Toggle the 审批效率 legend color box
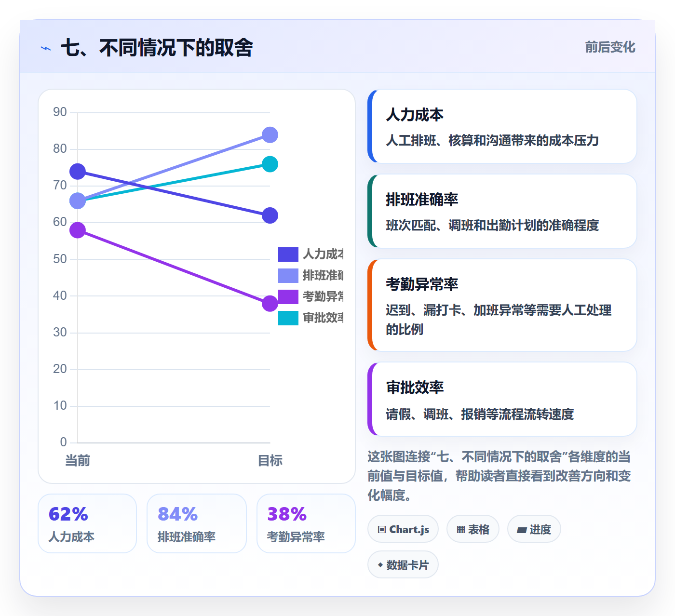This screenshot has width=675, height=616. coord(288,318)
